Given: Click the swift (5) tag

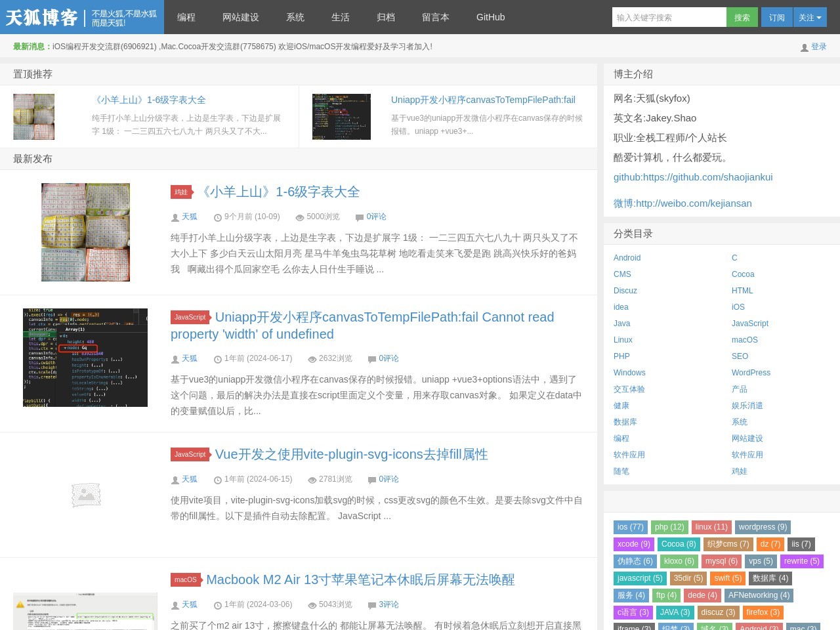Looking at the screenshot, I should pos(728,578).
